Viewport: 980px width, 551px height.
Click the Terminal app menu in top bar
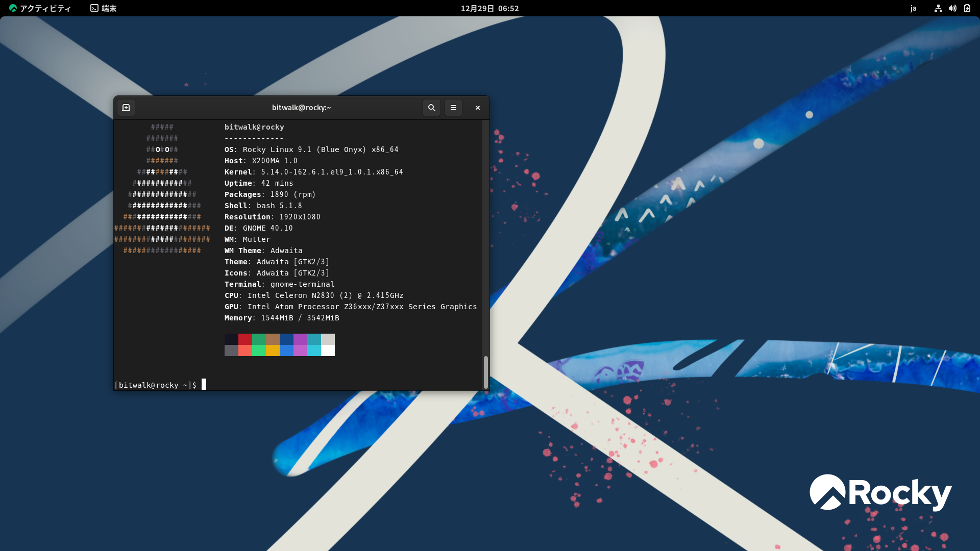pos(104,8)
